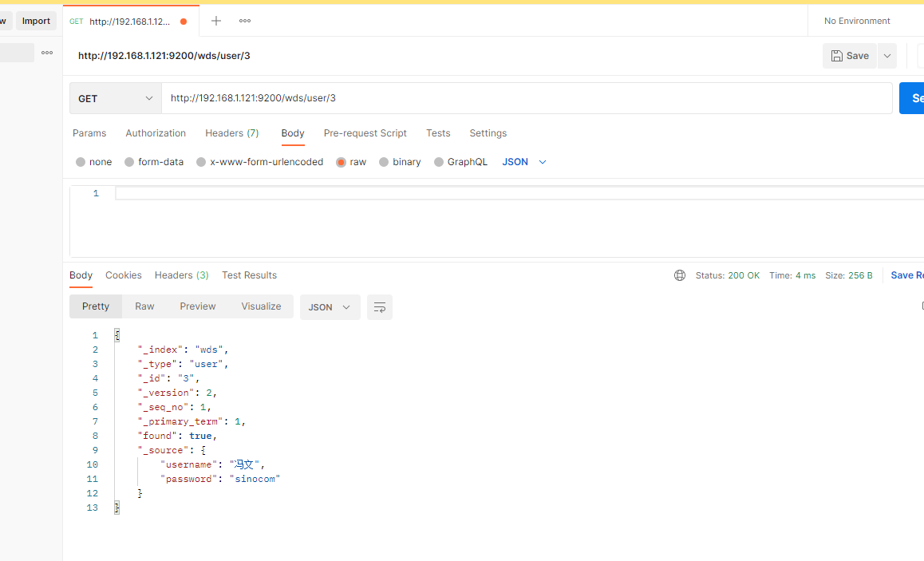The height and width of the screenshot is (561, 924).
Task: Switch response view to Preview
Action: pos(198,306)
